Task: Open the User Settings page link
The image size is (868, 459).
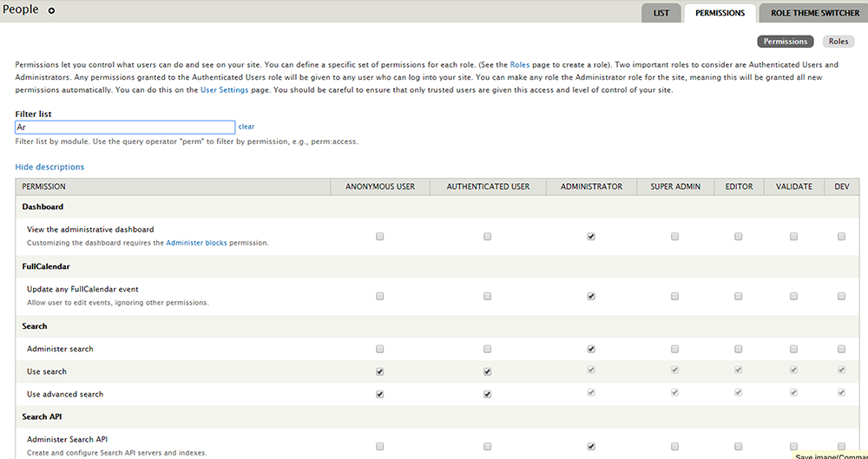Action: click(x=224, y=90)
